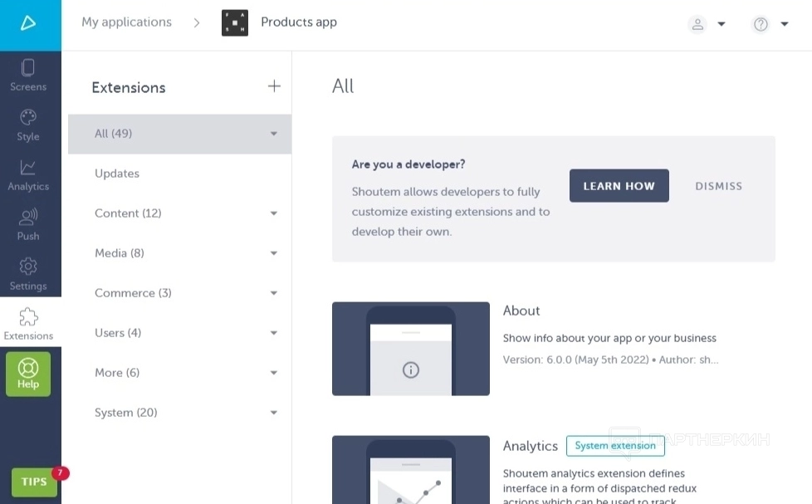Open the user account dropdown

(707, 24)
